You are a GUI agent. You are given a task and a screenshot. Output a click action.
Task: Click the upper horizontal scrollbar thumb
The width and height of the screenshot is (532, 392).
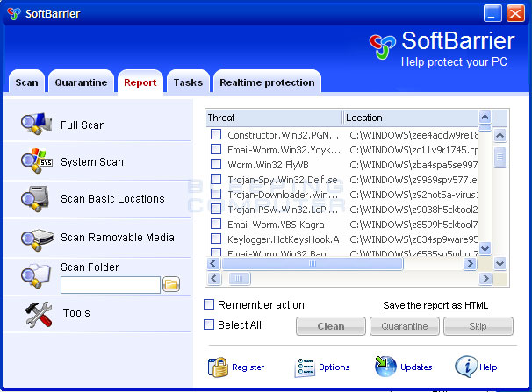coord(313,263)
